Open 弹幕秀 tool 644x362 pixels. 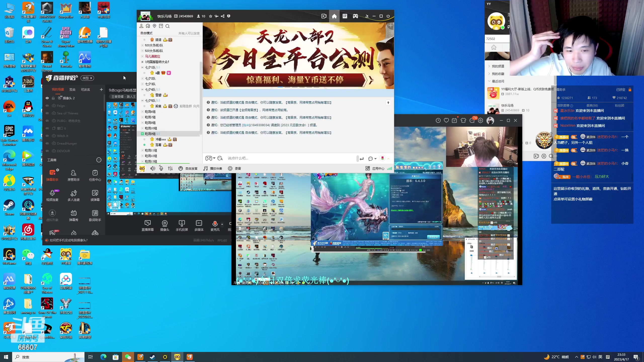point(73,215)
